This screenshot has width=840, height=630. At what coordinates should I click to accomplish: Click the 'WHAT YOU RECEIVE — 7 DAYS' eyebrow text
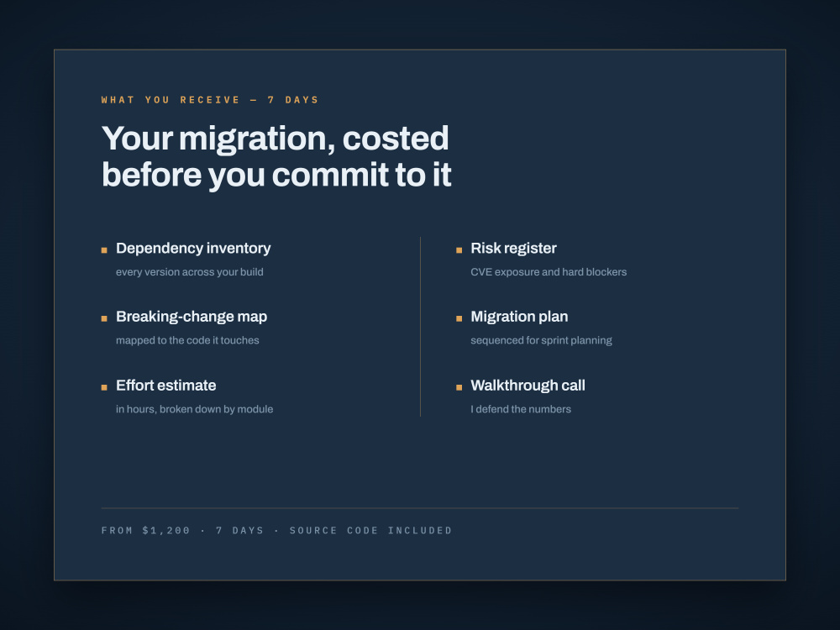209,100
